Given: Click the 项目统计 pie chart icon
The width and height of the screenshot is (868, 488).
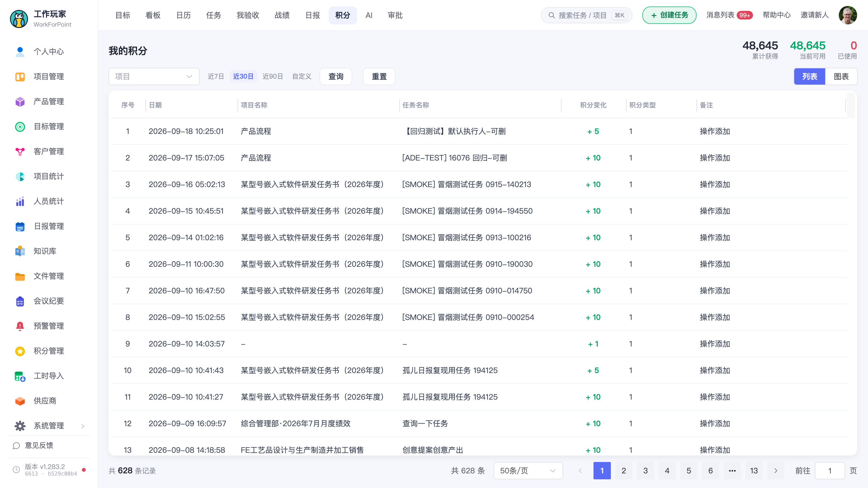Looking at the screenshot, I should 20,176.
